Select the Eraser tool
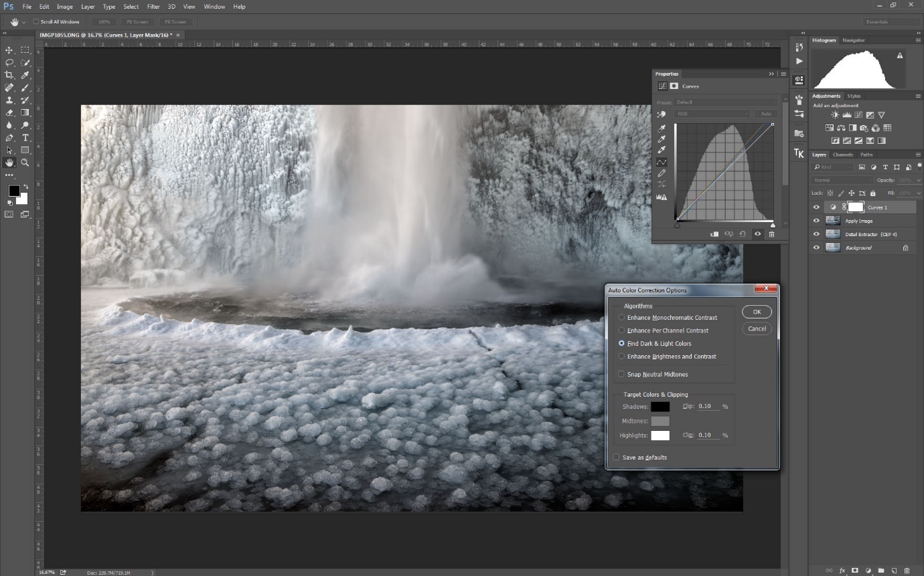The height and width of the screenshot is (576, 924). point(9,112)
